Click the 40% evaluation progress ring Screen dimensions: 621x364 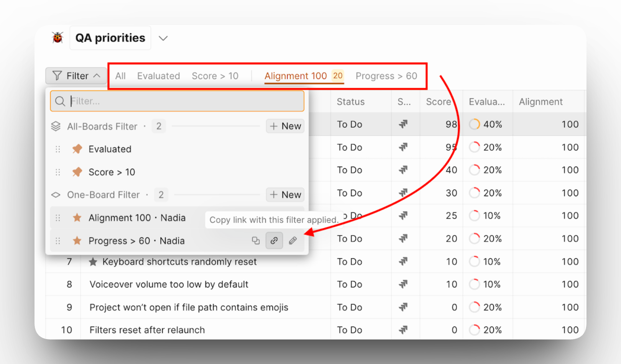(474, 124)
